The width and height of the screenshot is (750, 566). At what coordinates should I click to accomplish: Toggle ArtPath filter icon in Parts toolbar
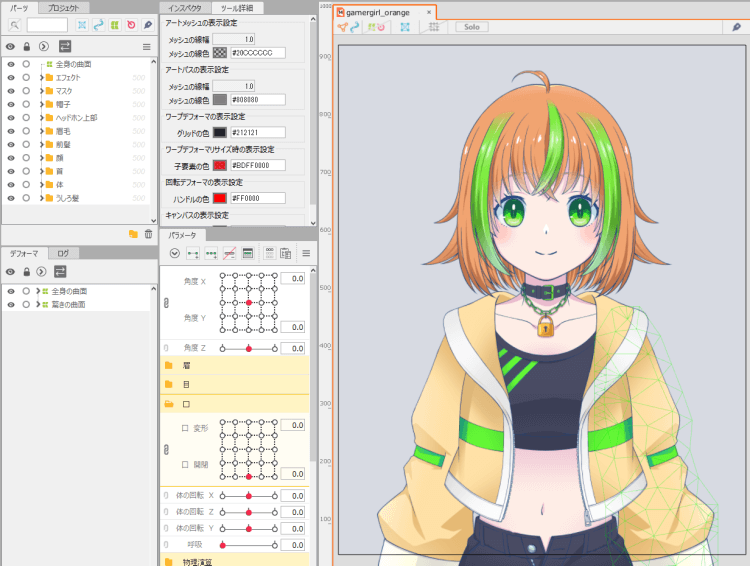point(99,25)
